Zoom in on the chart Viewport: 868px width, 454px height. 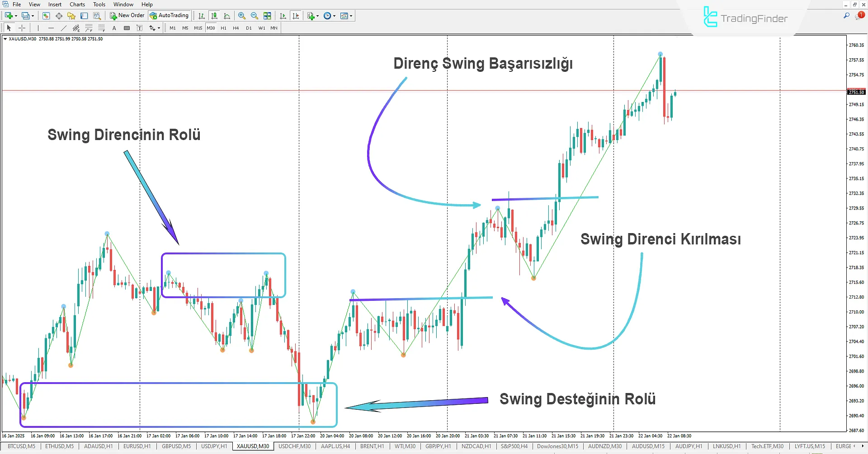(242, 15)
